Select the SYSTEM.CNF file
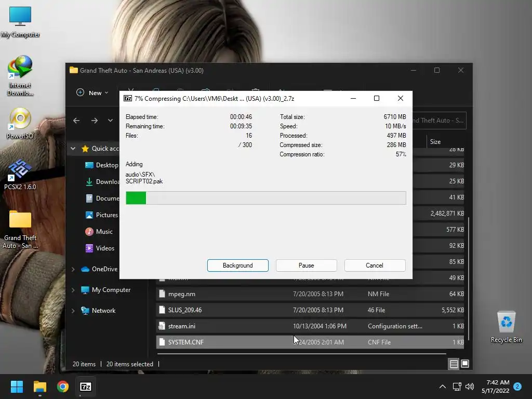532x399 pixels. (310, 342)
